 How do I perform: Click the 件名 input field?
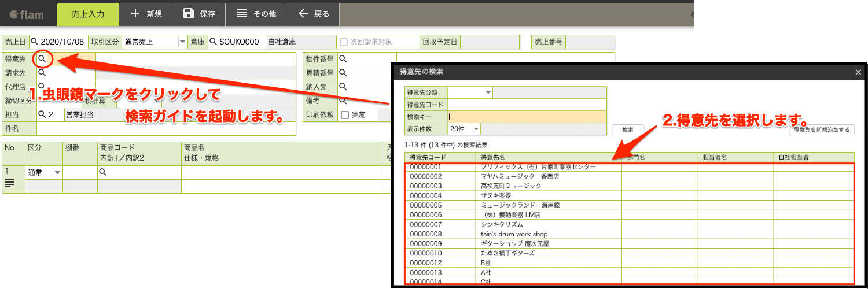click(x=166, y=128)
